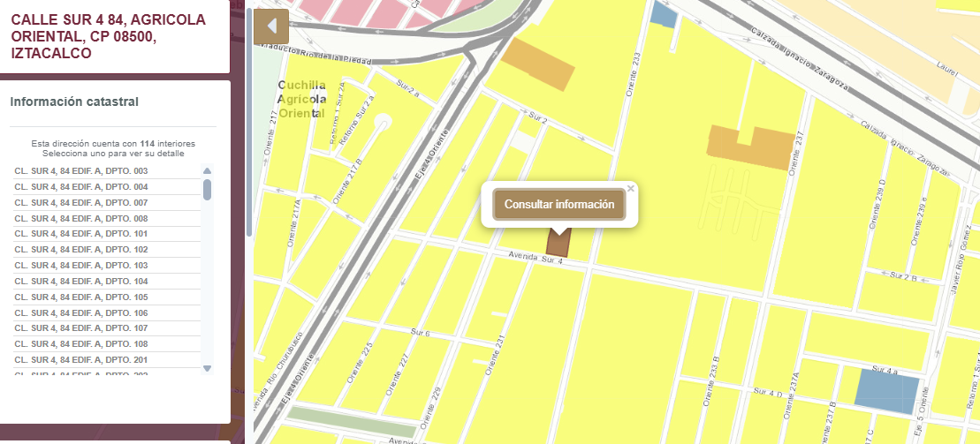Click the Oriente 233 street label
This screenshot has height=444, width=980.
click(x=635, y=73)
